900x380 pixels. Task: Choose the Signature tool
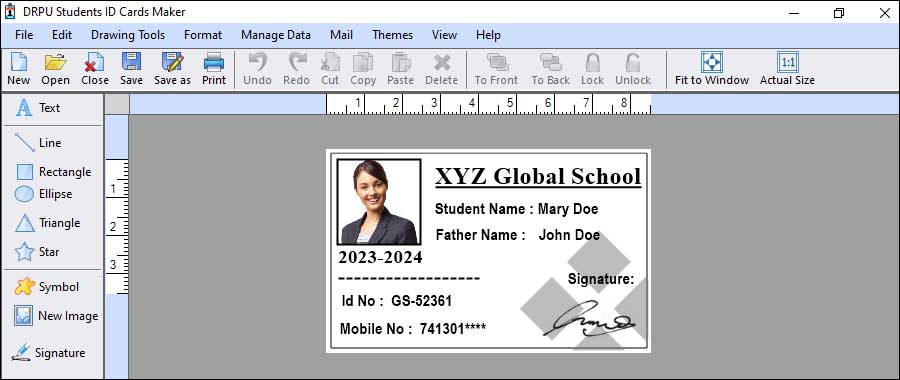point(48,352)
